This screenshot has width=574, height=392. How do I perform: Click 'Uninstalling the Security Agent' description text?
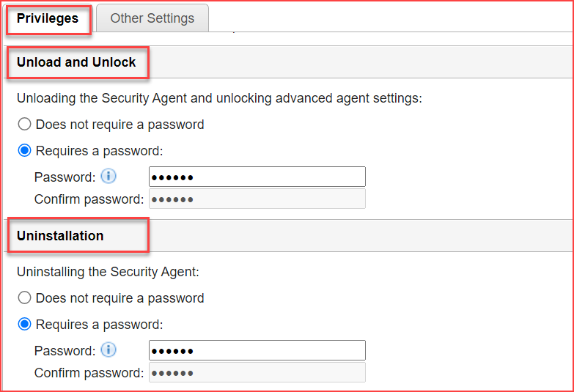pyautogui.click(x=108, y=272)
